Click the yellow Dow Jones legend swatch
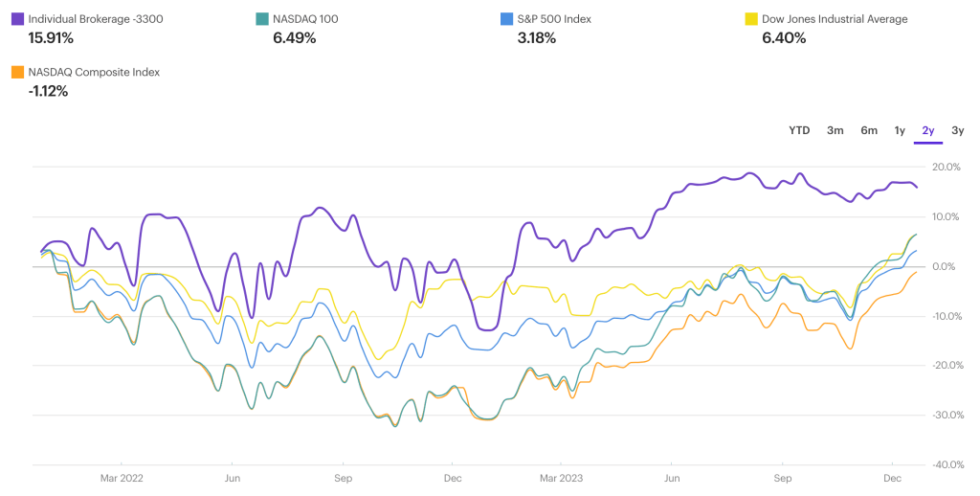Screen dimensions: 980x496 [752, 18]
